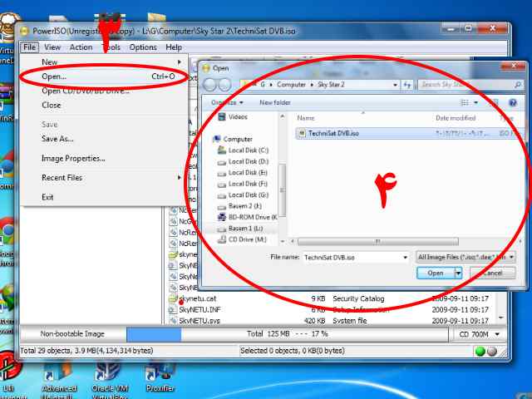Open the All Image Files type dropdown
This screenshot has width=532, height=399.
[x=511, y=257]
